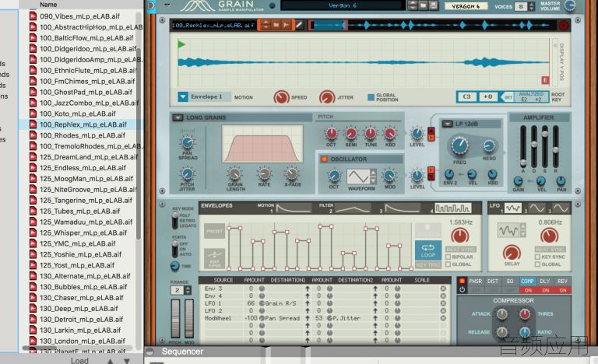Toggle the orange effects section enable button
The image size is (598, 364).
point(463,281)
